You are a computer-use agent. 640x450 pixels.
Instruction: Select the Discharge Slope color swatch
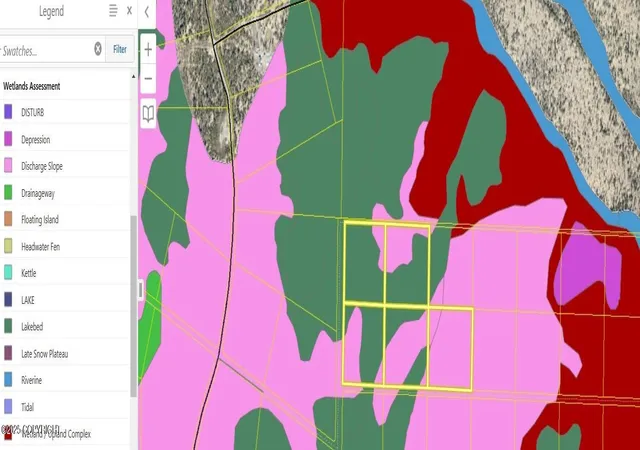coord(8,165)
